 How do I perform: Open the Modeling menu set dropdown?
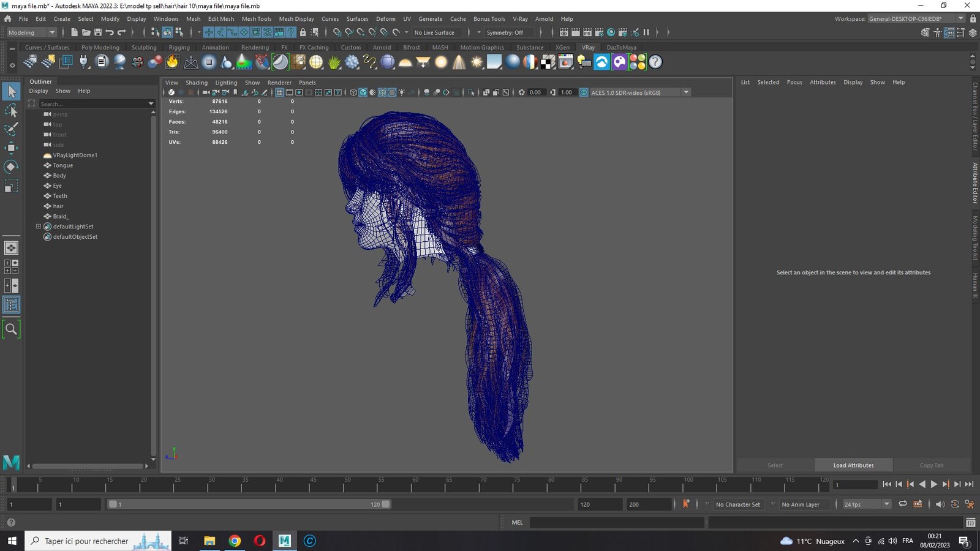pos(31,32)
